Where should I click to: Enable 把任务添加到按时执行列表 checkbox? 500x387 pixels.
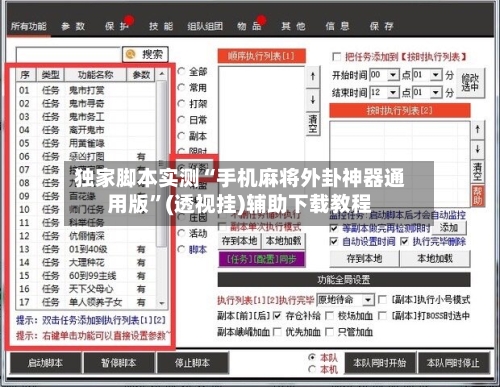pyautogui.click(x=337, y=57)
